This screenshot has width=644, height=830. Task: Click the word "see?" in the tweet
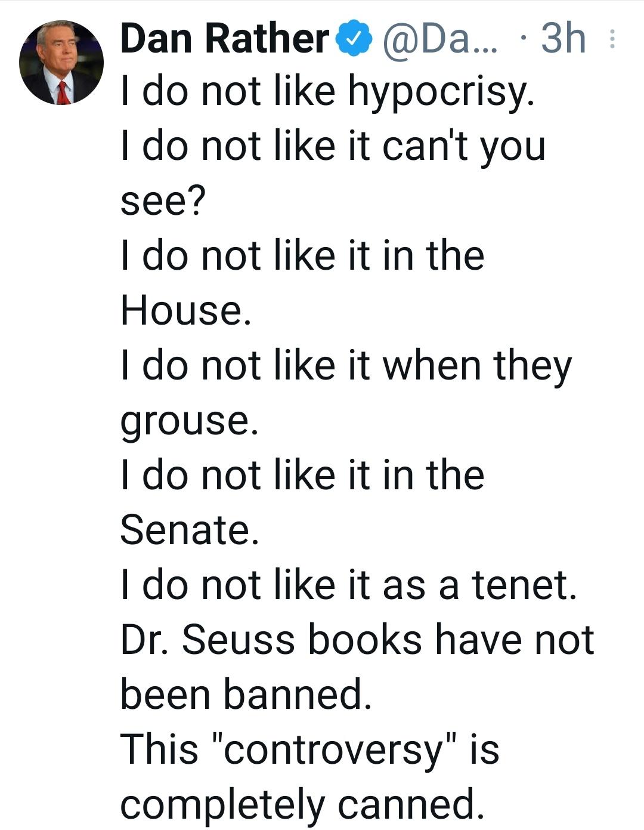tap(163, 201)
